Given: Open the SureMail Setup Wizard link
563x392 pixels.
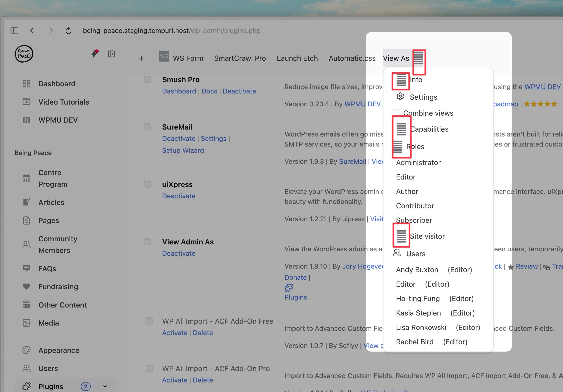Looking at the screenshot, I should coord(183,150).
